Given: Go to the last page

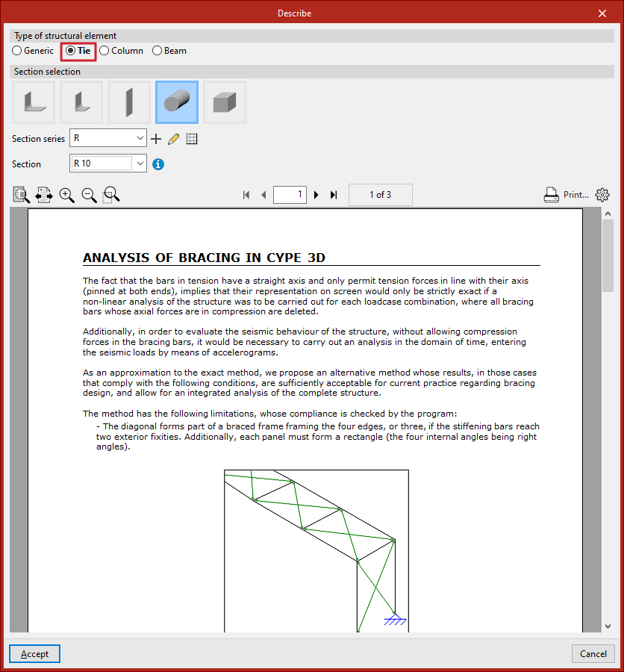Looking at the screenshot, I should [x=334, y=195].
